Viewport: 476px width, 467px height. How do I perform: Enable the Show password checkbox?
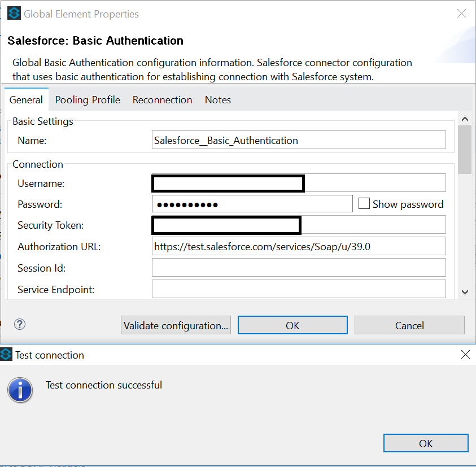click(364, 204)
